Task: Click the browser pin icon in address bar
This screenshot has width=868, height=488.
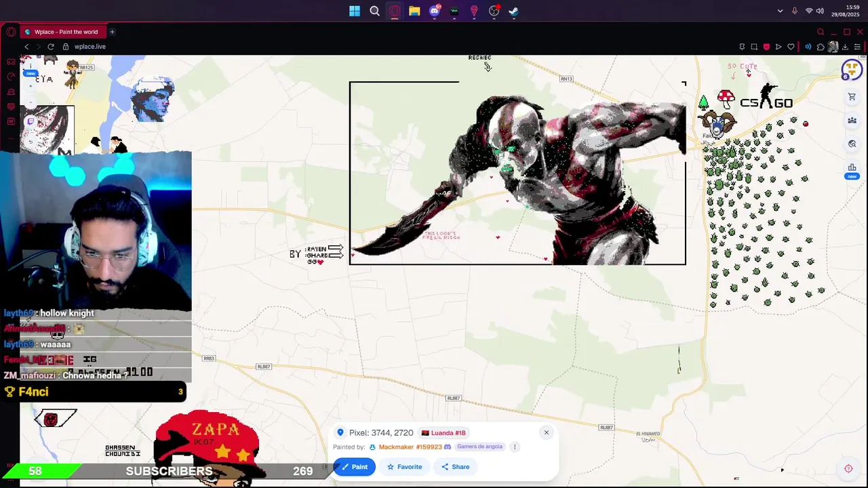Action: (x=742, y=47)
